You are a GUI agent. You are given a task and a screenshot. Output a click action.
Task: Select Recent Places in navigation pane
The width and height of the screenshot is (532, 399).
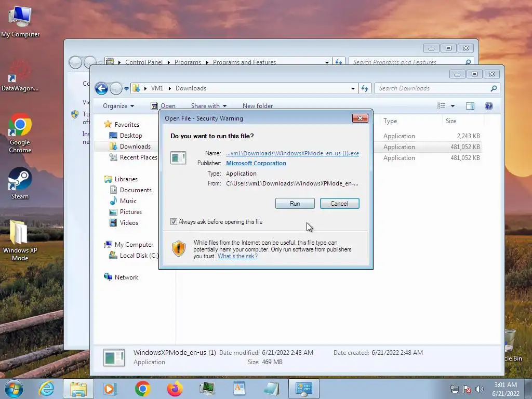coord(138,157)
